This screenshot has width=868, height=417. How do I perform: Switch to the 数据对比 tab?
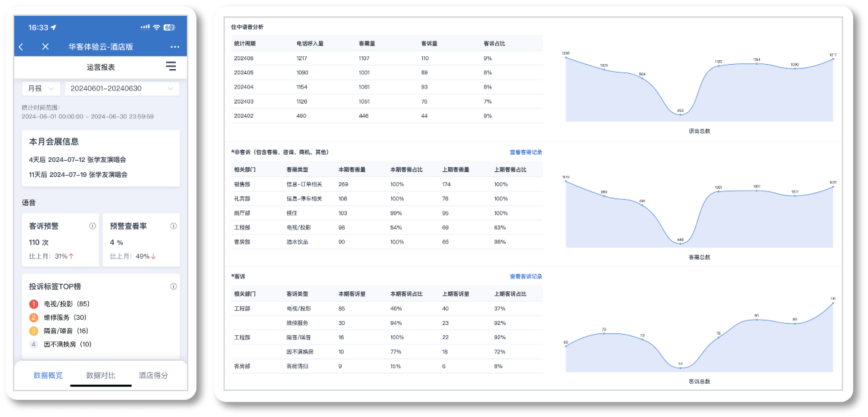click(101, 375)
